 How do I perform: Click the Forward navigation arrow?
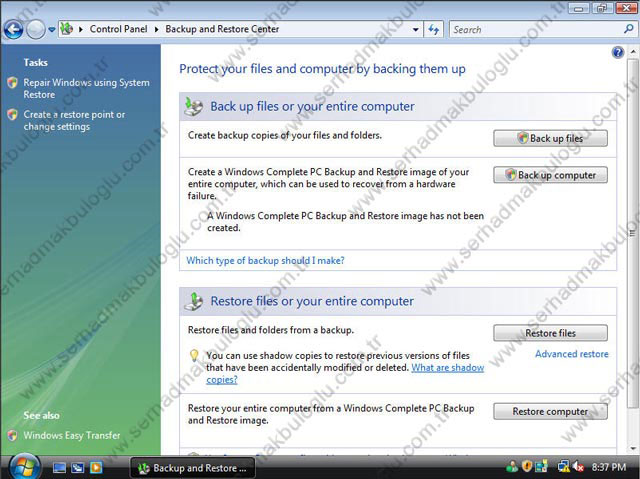(x=36, y=29)
